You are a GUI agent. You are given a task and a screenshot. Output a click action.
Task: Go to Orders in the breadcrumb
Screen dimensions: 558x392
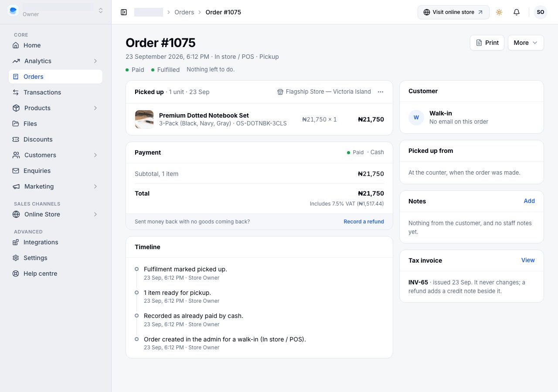point(184,12)
